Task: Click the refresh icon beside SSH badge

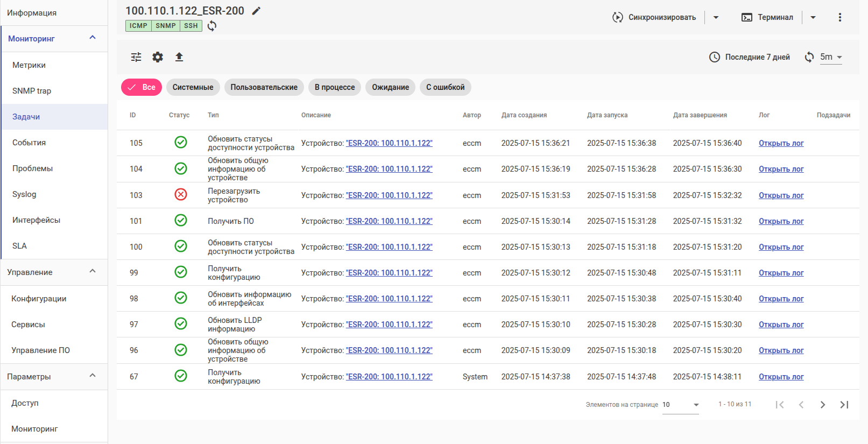Action: pos(212,26)
